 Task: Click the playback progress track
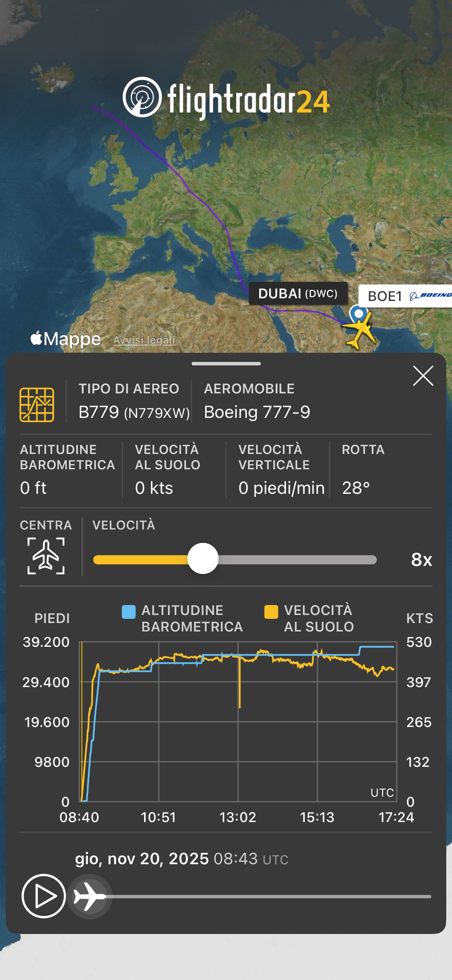(x=268, y=896)
